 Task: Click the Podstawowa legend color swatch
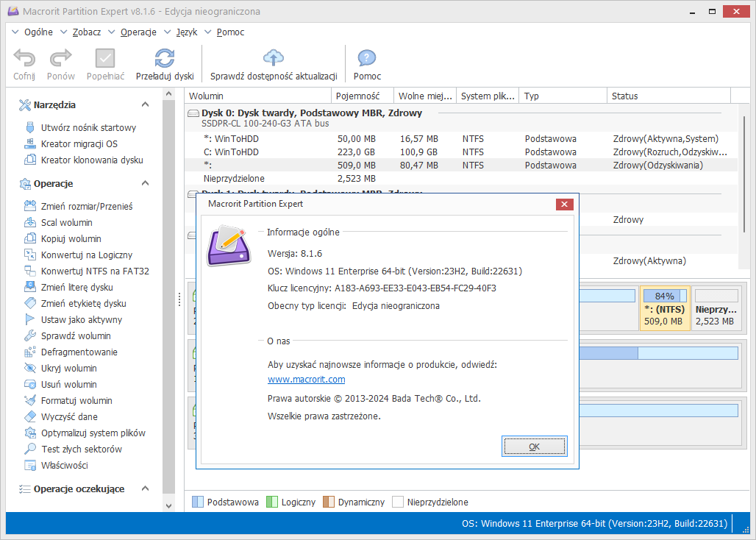198,502
